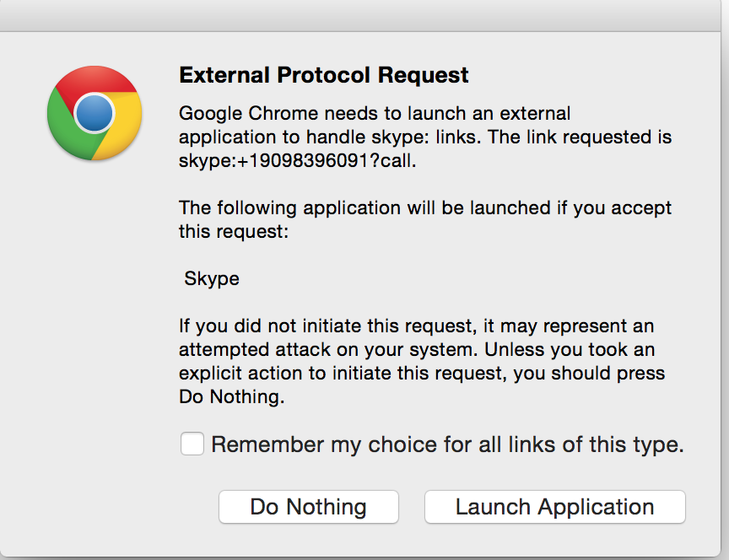Click the External Protocol Request heading
The width and height of the screenshot is (729, 560).
tap(324, 75)
